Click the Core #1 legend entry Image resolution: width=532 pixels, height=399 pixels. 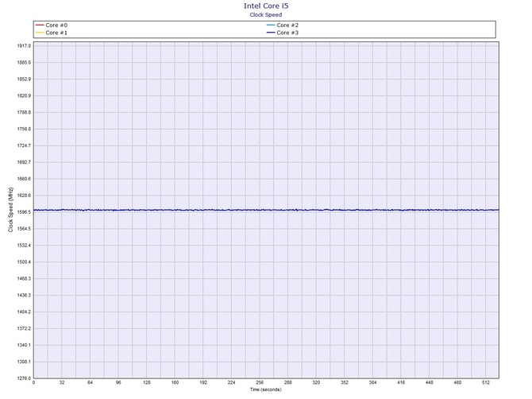[52, 33]
